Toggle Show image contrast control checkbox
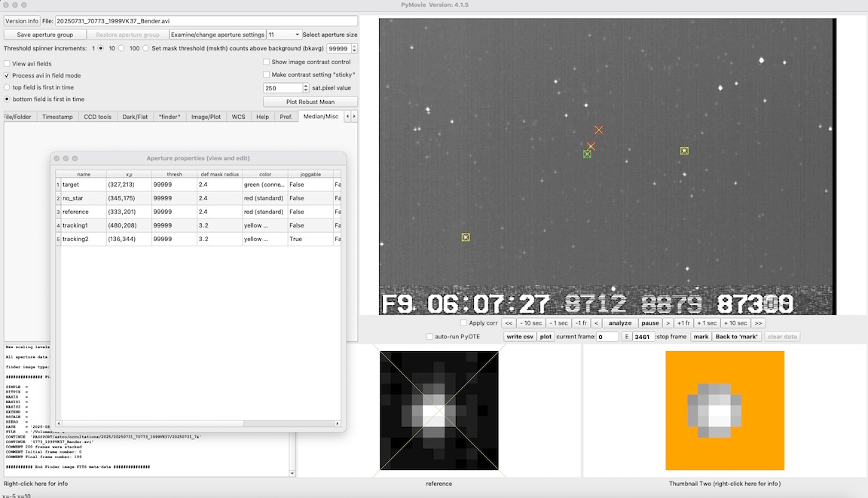868x498 pixels. click(x=267, y=63)
